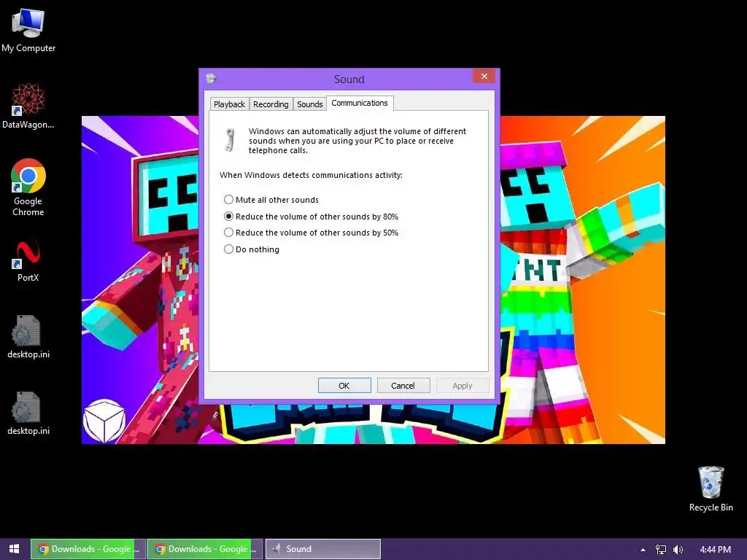
Task: Click the Sound taskbar button
Action: pyautogui.click(x=323, y=549)
